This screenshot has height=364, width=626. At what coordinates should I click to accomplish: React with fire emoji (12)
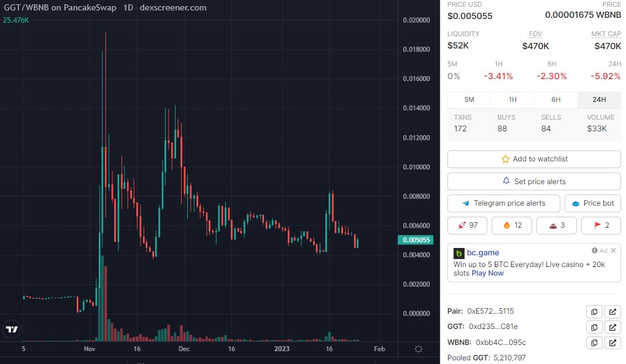[x=512, y=225]
